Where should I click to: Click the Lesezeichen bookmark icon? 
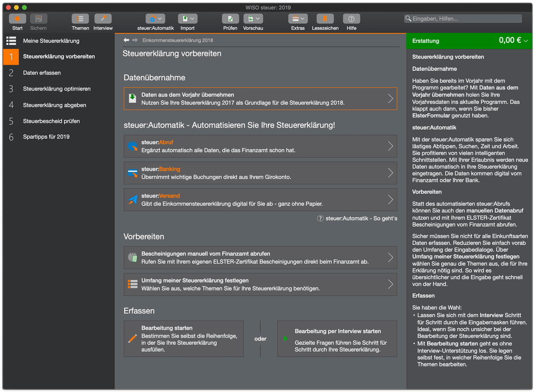pyautogui.click(x=325, y=19)
